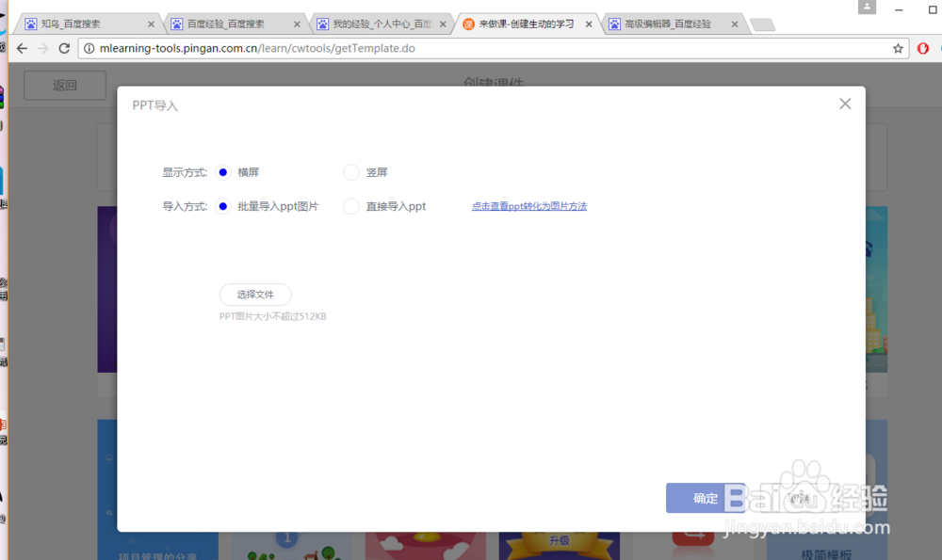The width and height of the screenshot is (942, 560).
Task: Open a new browser tab
Action: (x=763, y=24)
